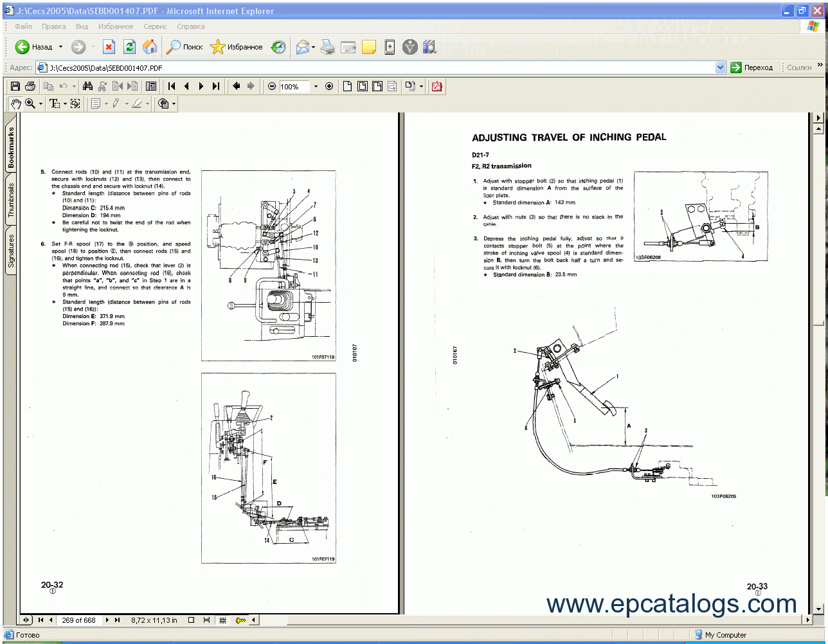The width and height of the screenshot is (828, 644).
Task: Open the address bar dropdown
Action: (720, 67)
